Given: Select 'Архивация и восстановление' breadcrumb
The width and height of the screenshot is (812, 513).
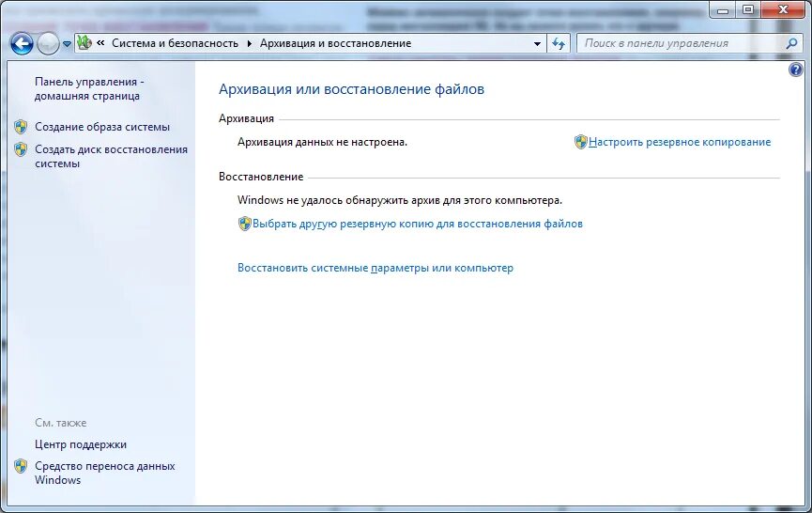Looking at the screenshot, I should [335, 43].
